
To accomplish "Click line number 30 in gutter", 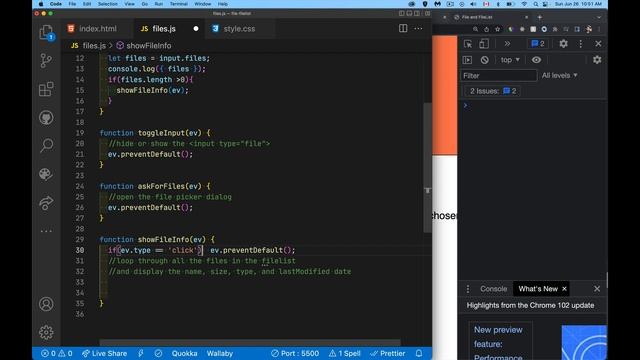I will pyautogui.click(x=80, y=250).
